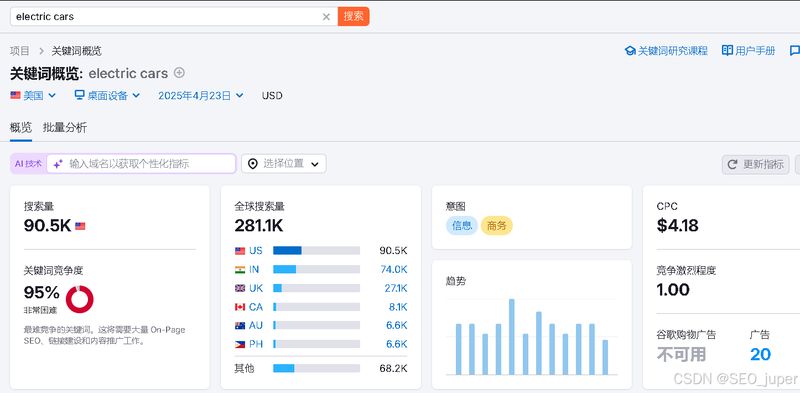Click the tallest bar in trend chart
Screen dimensions: 800x393
[x=512, y=337]
